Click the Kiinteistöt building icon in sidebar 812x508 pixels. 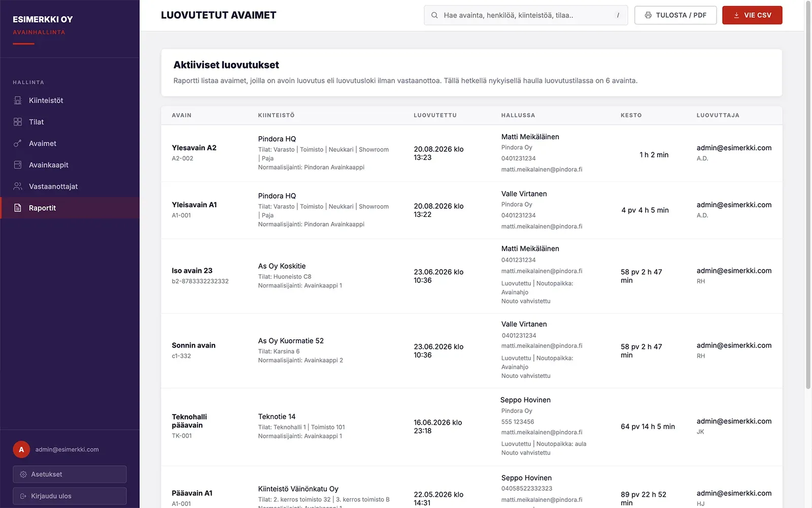(18, 101)
